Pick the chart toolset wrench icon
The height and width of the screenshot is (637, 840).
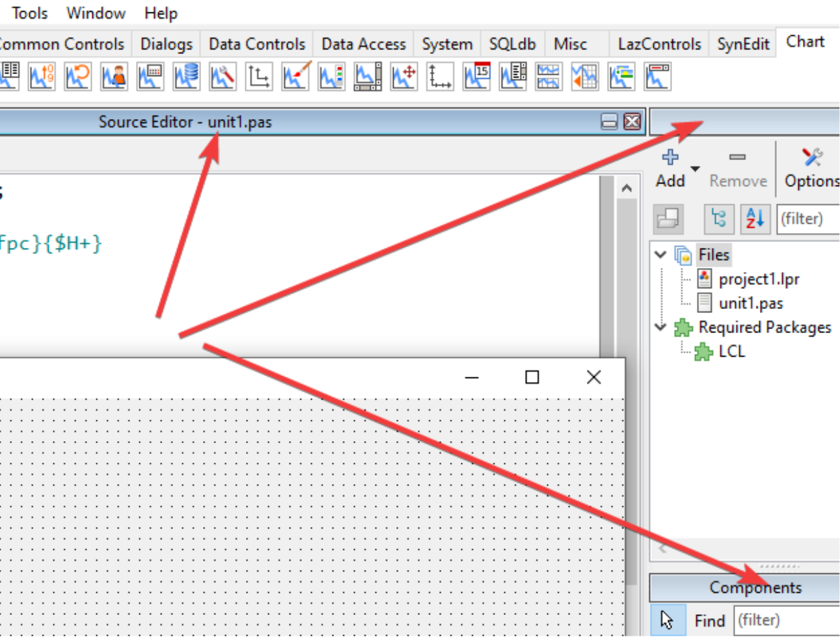tap(223, 77)
